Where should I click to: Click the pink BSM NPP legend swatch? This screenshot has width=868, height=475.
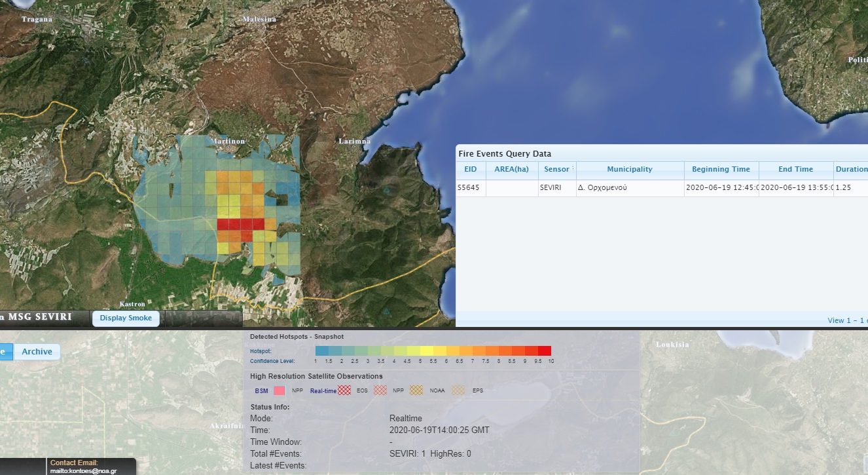click(280, 390)
